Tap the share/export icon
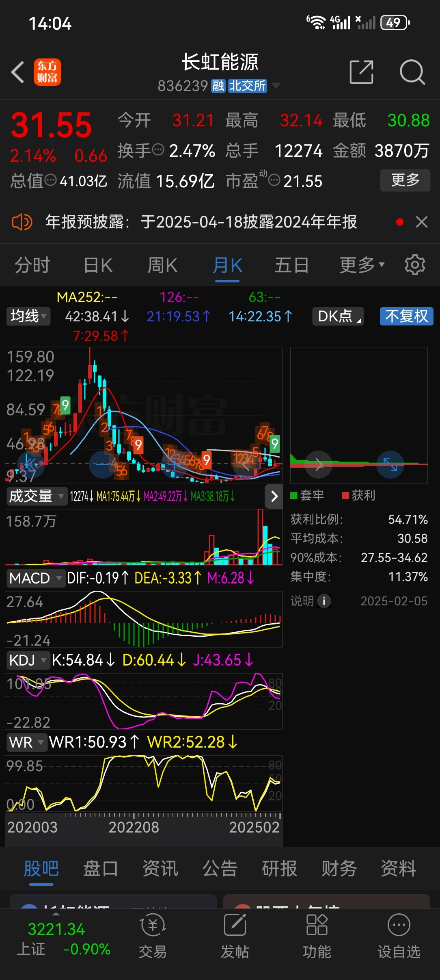The image size is (440, 980). (x=361, y=72)
